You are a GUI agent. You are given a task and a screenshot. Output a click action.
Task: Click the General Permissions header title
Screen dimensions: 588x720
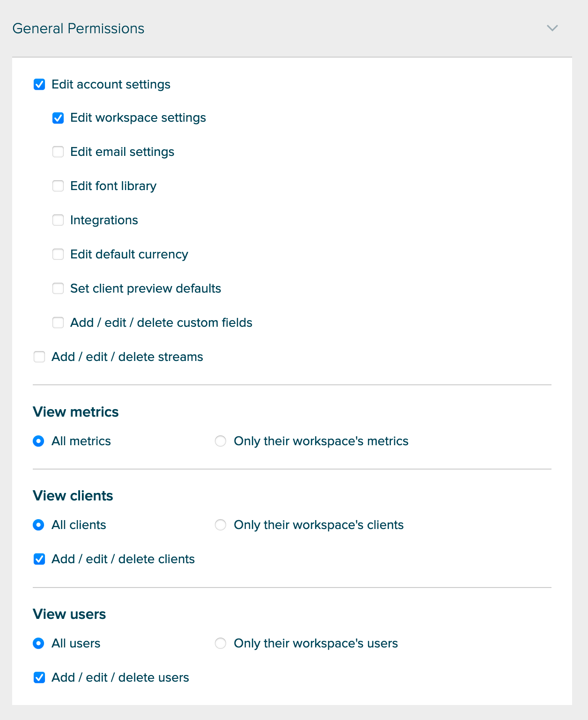tap(78, 29)
